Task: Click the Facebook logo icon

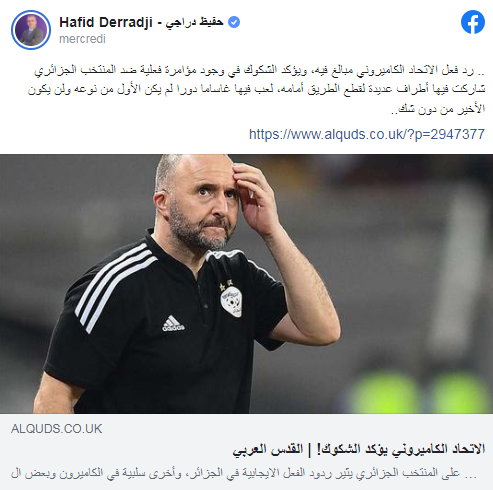Action: pos(473,22)
